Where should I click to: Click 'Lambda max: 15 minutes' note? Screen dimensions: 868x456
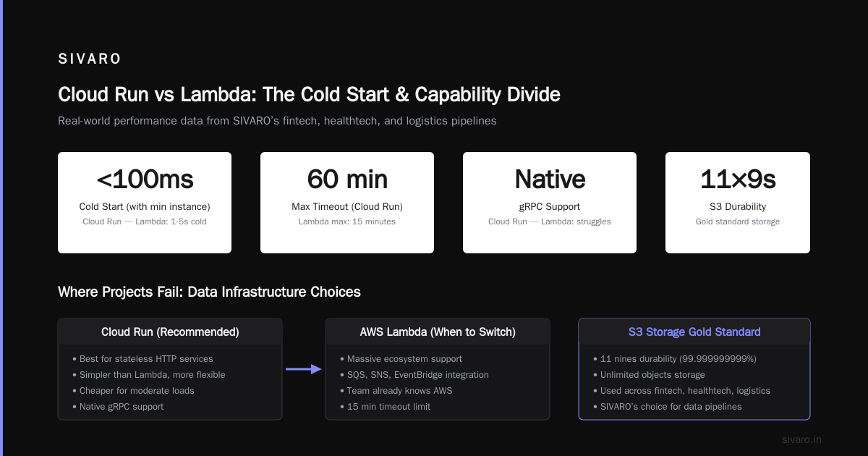pyautogui.click(x=347, y=221)
